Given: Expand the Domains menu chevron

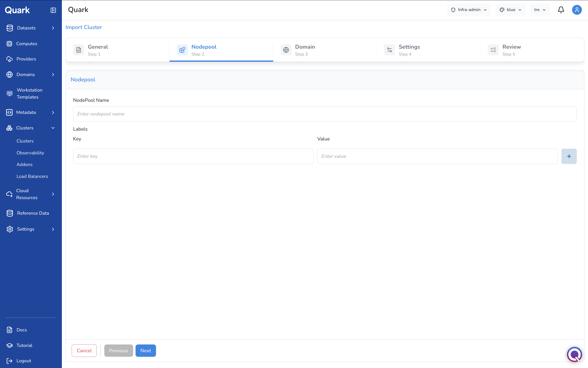Looking at the screenshot, I should click(x=53, y=74).
